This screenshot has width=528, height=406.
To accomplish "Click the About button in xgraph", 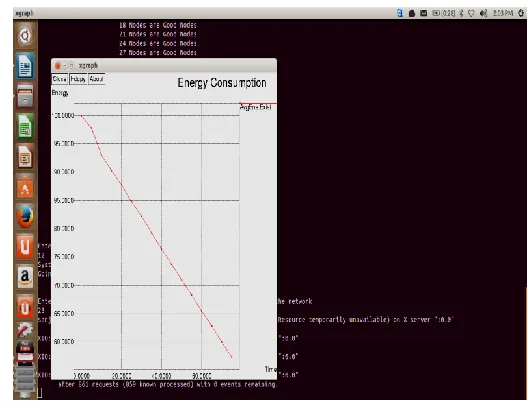I will 97,79.
